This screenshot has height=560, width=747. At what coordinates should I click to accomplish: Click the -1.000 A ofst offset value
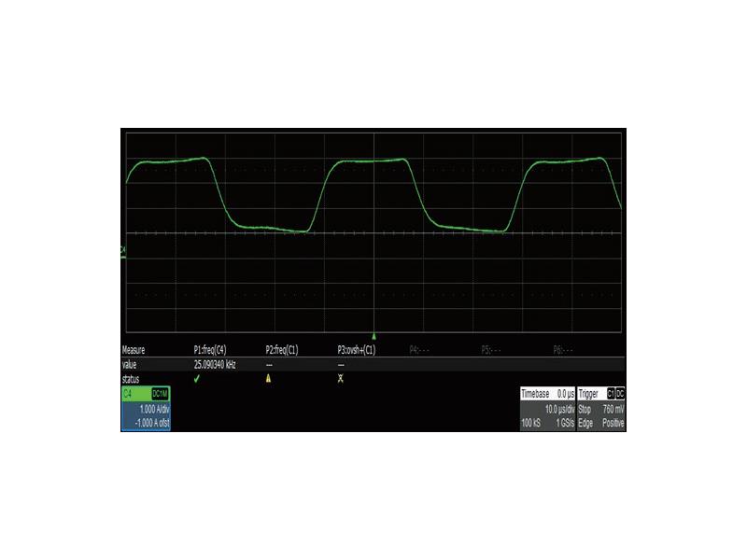click(152, 423)
